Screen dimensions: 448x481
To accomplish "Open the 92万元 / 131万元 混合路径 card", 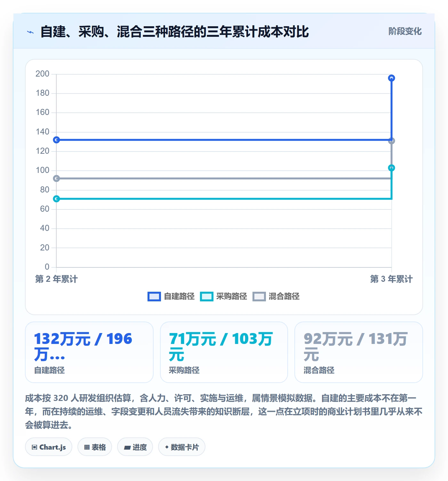I will tap(359, 352).
